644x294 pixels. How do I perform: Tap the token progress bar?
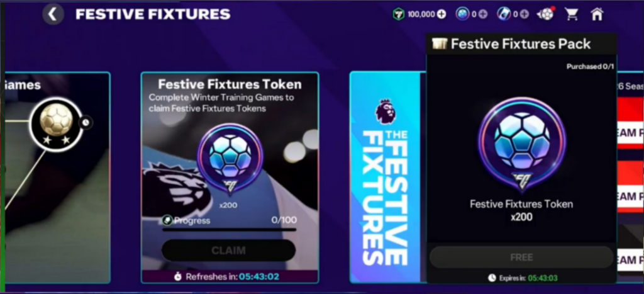[229, 230]
